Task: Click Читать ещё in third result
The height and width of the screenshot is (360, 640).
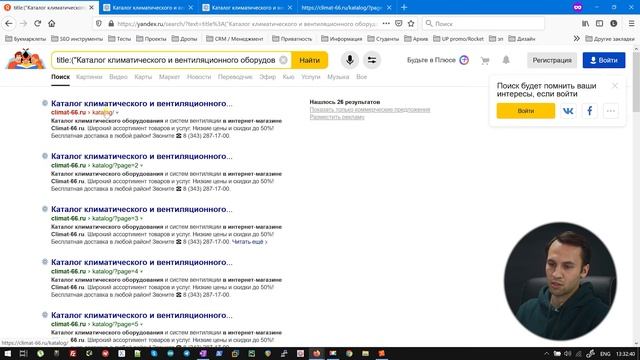Action: (x=249, y=242)
